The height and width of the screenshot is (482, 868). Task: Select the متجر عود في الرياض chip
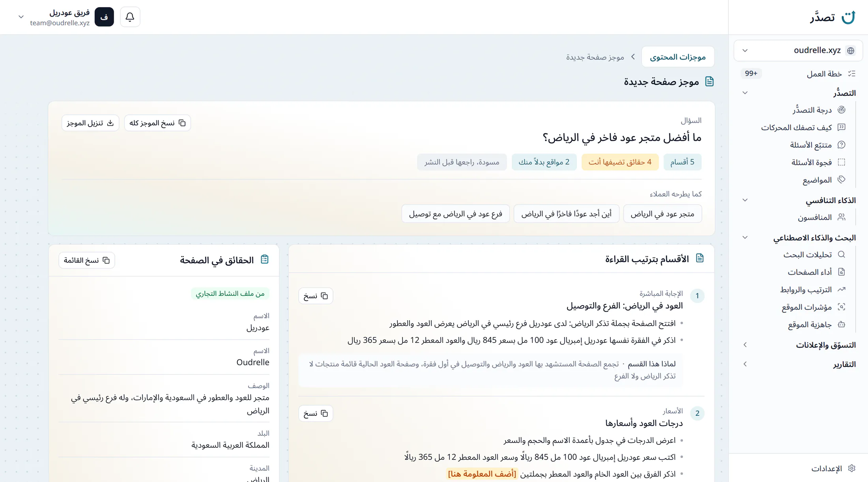pyautogui.click(x=662, y=214)
